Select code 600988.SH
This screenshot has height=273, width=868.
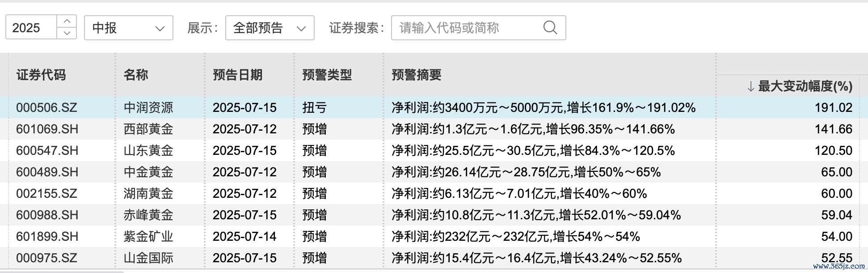[47, 215]
